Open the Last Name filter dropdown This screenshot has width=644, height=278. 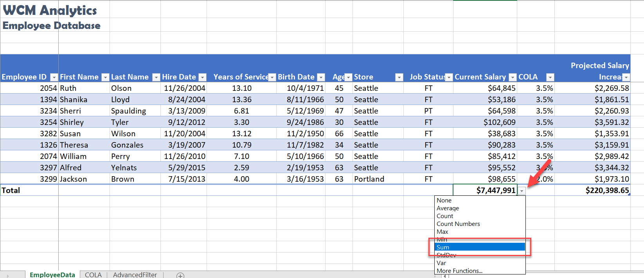pos(156,77)
